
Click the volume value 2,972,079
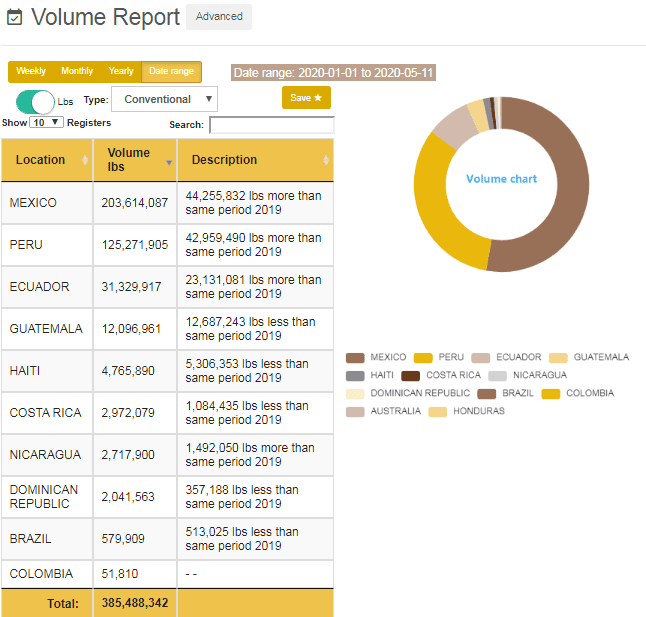128,413
